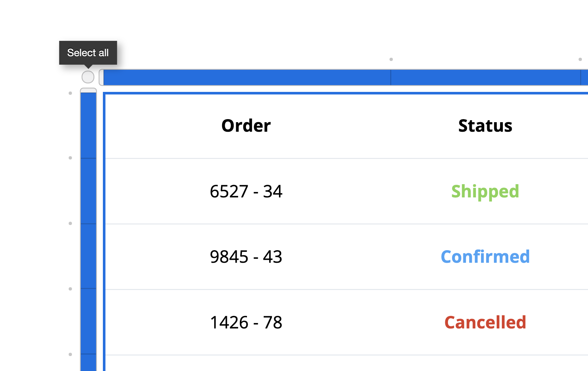This screenshot has width=588, height=371.
Task: Select the cell containing 9845 - 43
Action: 246,257
